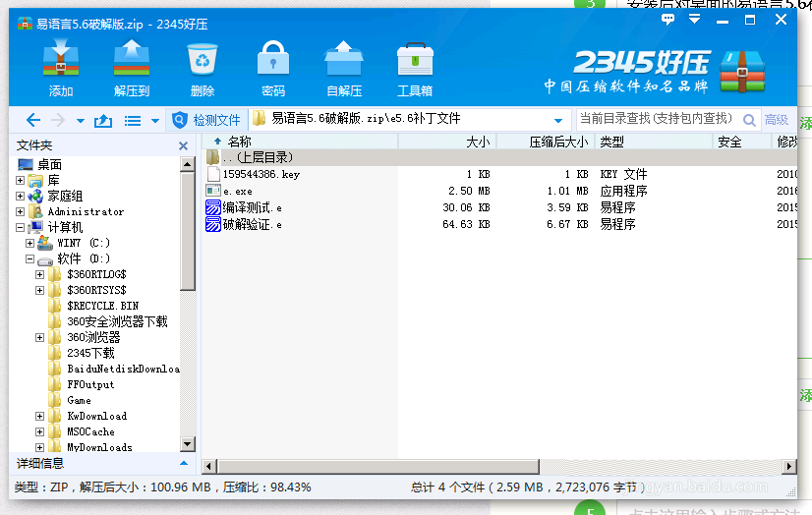The image size is (812, 515).
Task: Open the 密码 (Password) lock tool
Action: point(273,60)
